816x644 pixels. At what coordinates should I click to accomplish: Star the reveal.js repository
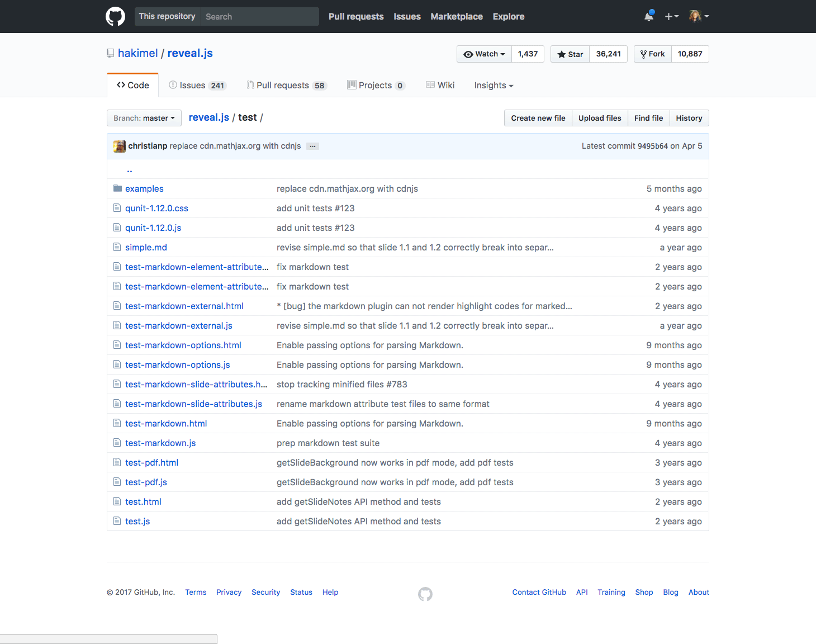[570, 54]
